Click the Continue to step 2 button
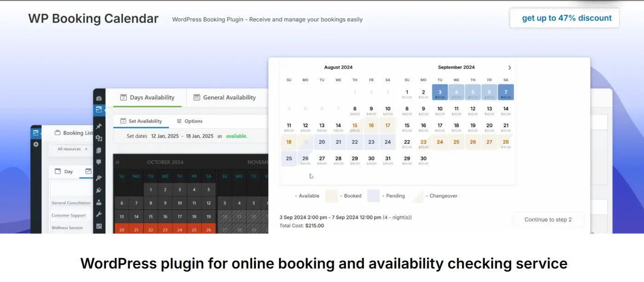 [548, 220]
